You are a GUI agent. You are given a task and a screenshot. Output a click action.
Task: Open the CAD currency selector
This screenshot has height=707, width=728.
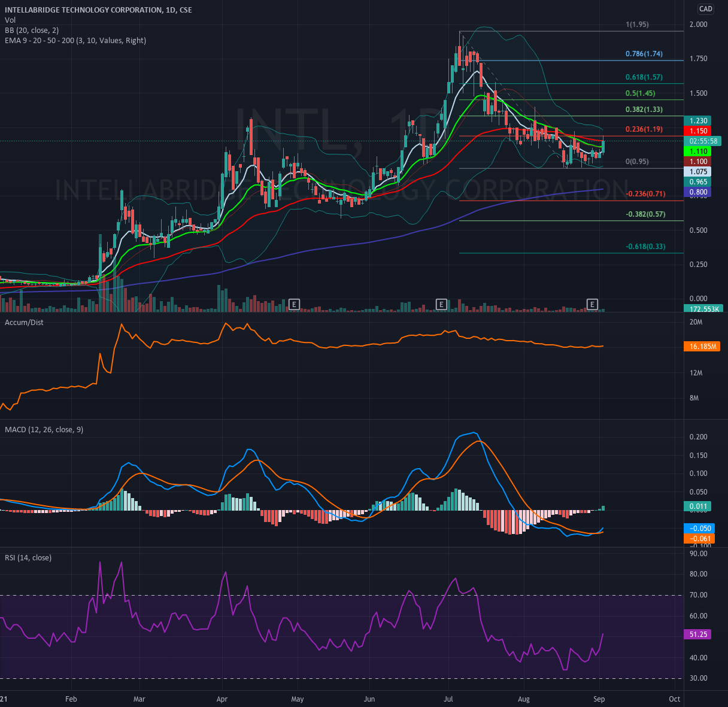(x=706, y=9)
